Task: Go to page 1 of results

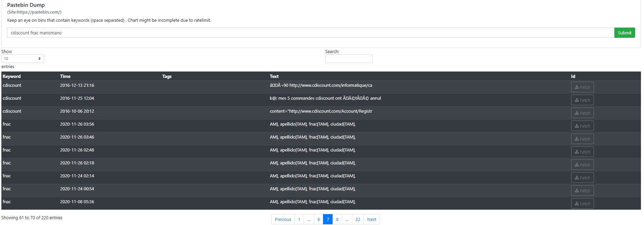Action: [299, 219]
